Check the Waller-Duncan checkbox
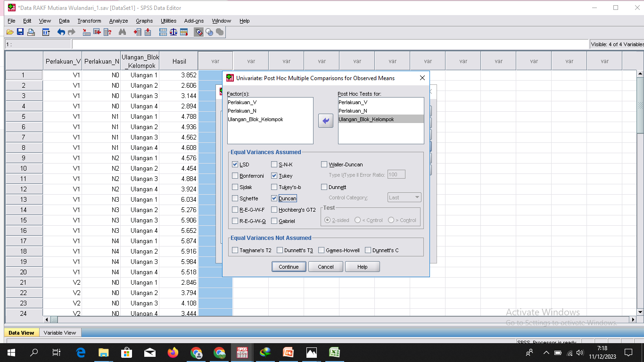The width and height of the screenshot is (644, 362). (324, 165)
